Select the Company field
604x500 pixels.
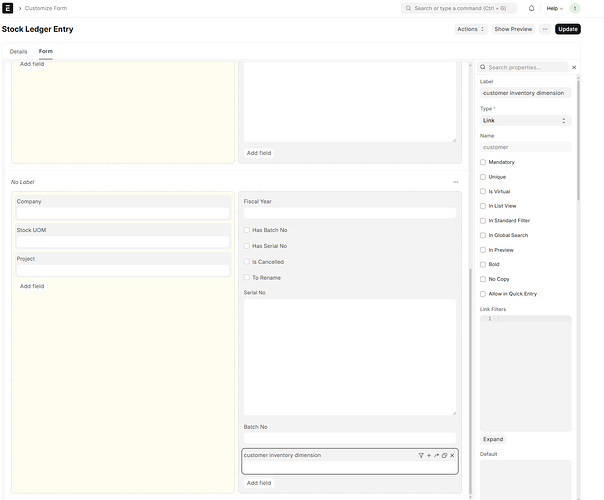pos(123,207)
